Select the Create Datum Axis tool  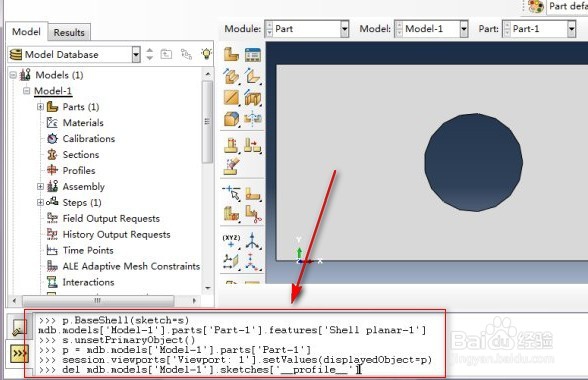click(253, 241)
